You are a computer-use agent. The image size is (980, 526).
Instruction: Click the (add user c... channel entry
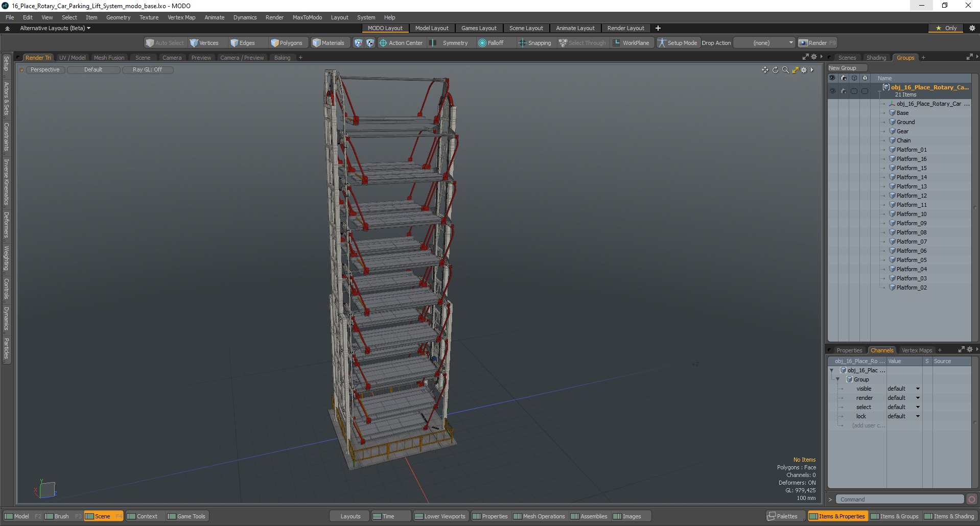point(868,425)
